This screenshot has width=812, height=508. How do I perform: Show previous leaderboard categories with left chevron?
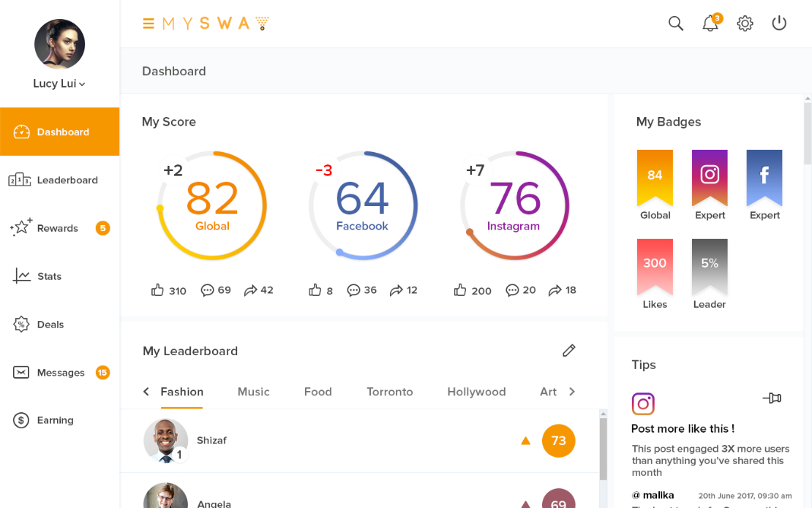point(146,392)
